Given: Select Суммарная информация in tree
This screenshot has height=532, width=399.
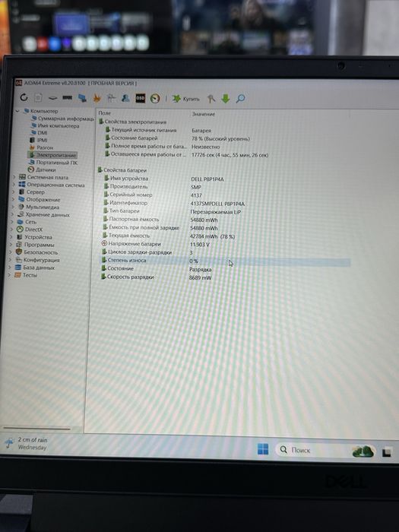Looking at the screenshot, I should [63, 119].
